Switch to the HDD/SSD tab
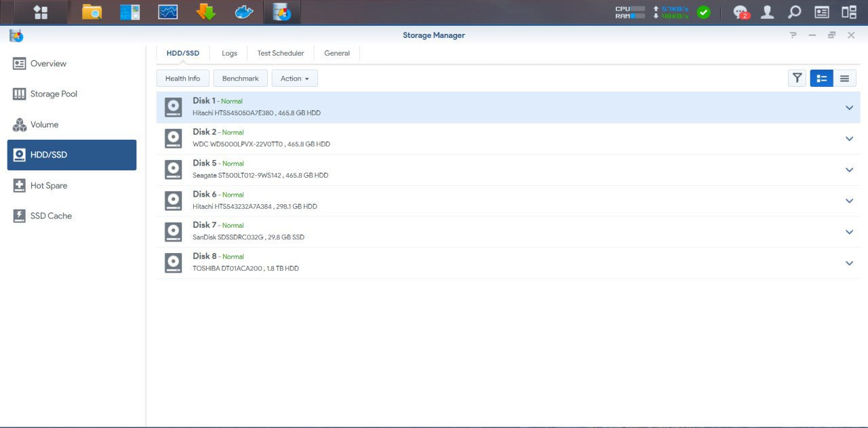868x428 pixels. pyautogui.click(x=183, y=54)
